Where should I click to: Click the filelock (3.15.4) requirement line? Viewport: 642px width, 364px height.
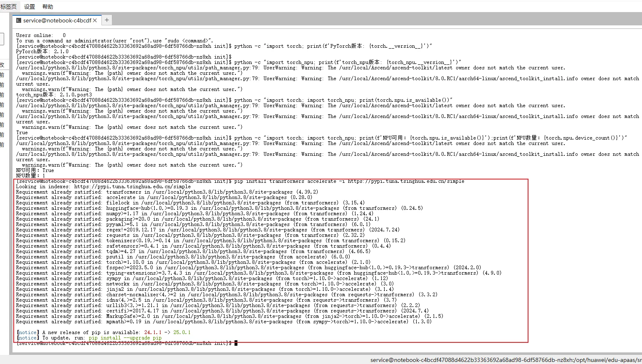point(190,203)
